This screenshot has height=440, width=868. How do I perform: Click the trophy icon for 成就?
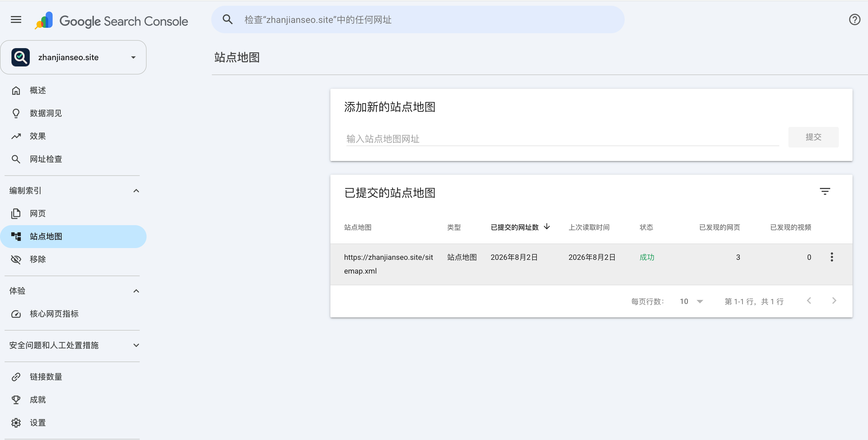(x=16, y=400)
